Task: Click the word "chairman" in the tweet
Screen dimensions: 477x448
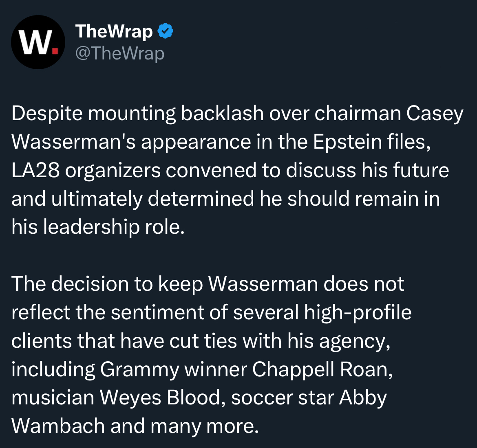Action: click(358, 113)
